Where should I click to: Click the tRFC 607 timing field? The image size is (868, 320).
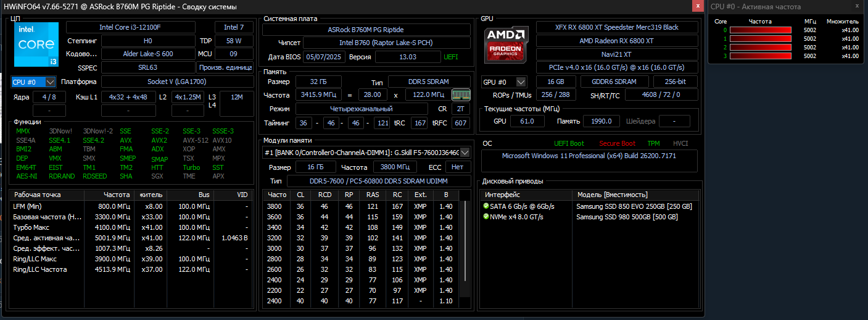pyautogui.click(x=461, y=123)
